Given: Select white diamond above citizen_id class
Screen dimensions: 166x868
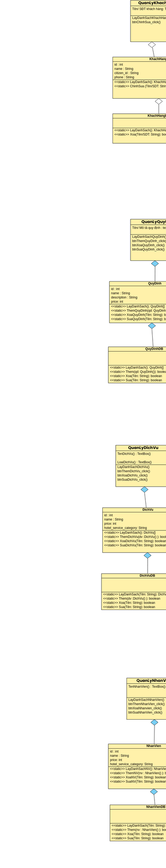Looking at the screenshot, I should 152,45.
